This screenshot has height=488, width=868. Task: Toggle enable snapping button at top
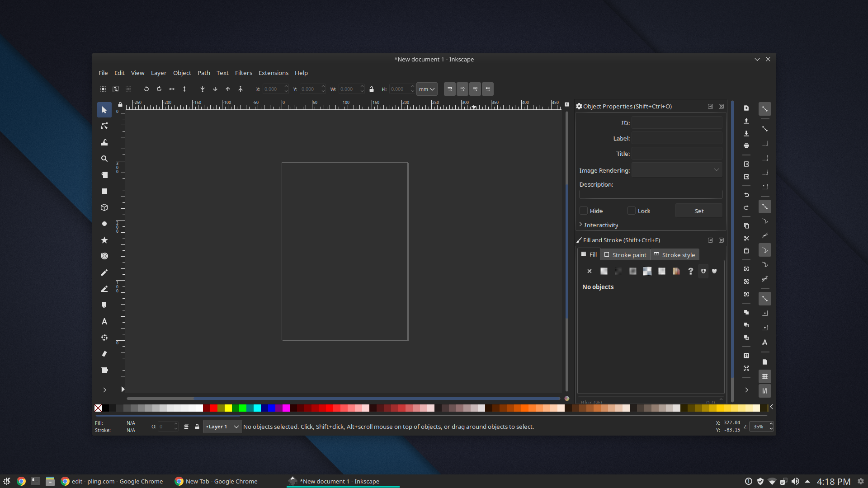(765, 109)
